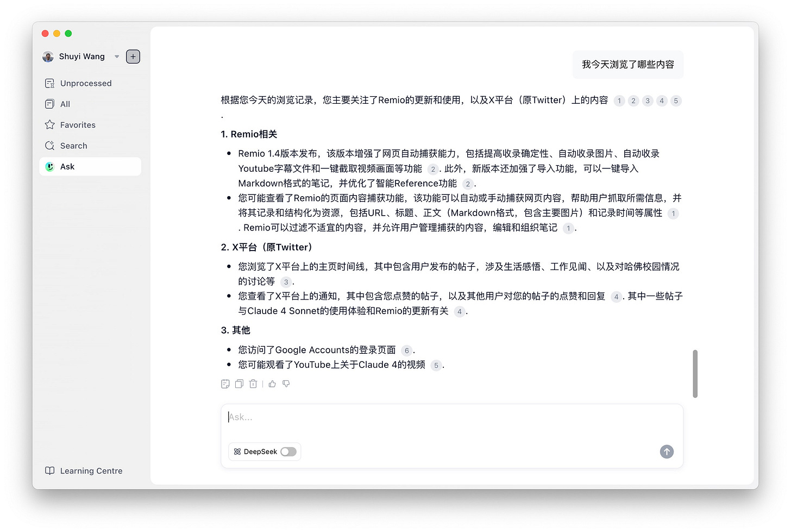Open citation 4 after 点赞和回复
This screenshot has width=791, height=532.
click(616, 297)
